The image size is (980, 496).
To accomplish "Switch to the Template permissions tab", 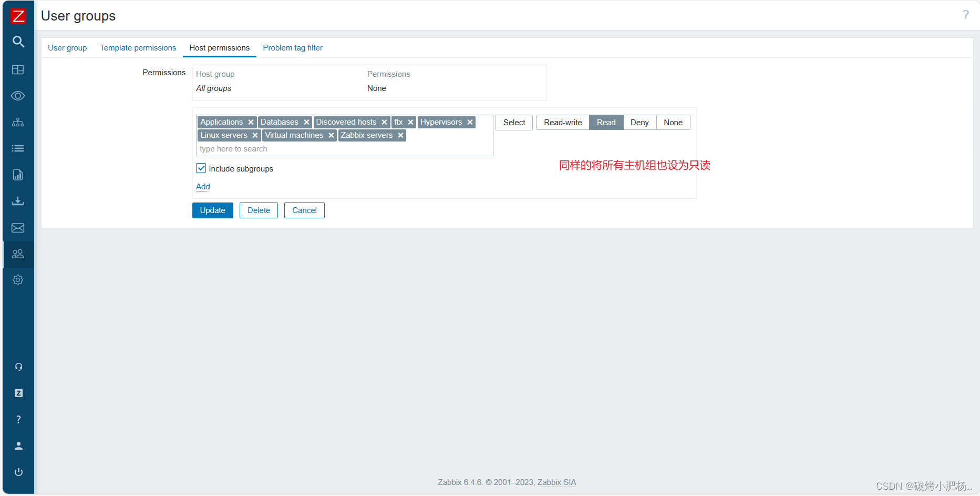I will pos(138,48).
